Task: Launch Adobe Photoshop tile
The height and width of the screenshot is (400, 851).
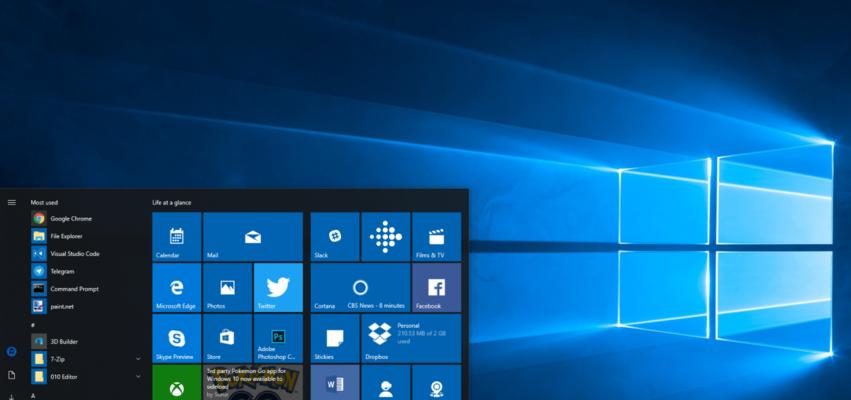Action: pyautogui.click(x=278, y=338)
